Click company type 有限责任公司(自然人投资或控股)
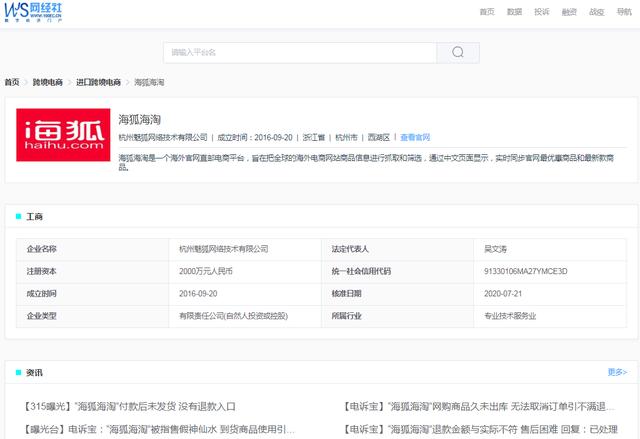Image resolution: width=640 pixels, height=439 pixels. [233, 316]
